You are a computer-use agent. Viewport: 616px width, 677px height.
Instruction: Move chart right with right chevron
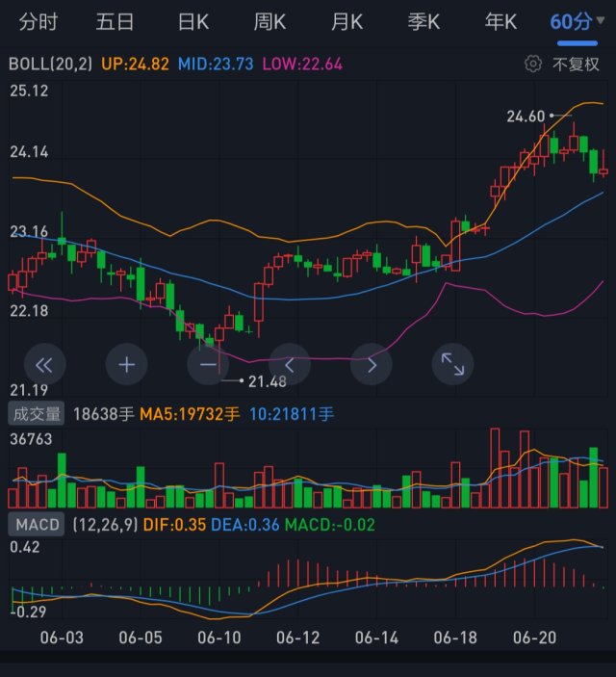point(372,365)
